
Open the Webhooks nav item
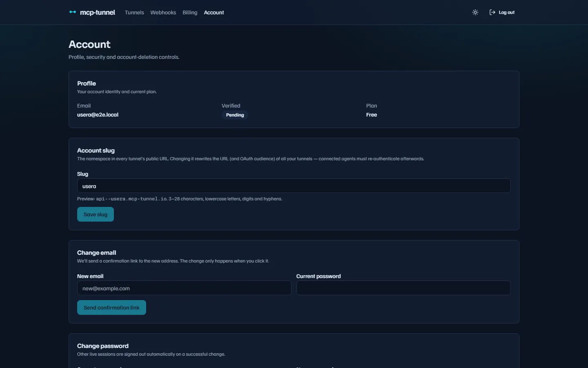point(163,13)
